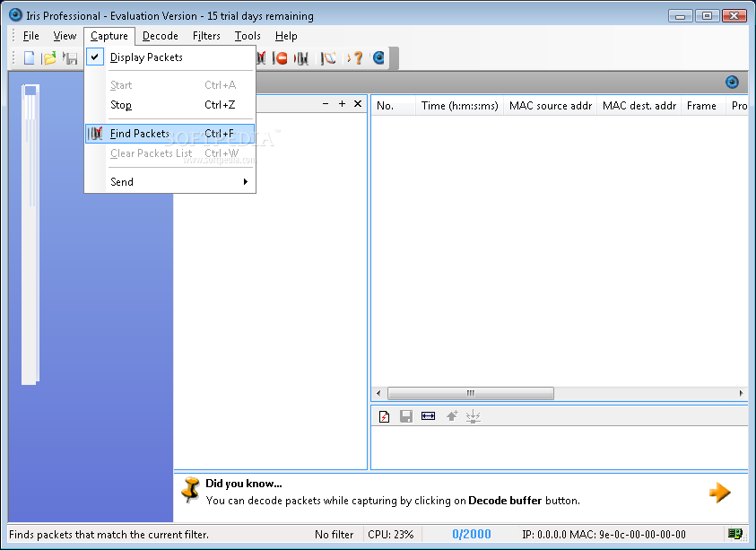
Task: Click the packet list scrollbar right arrow
Action: (741, 393)
